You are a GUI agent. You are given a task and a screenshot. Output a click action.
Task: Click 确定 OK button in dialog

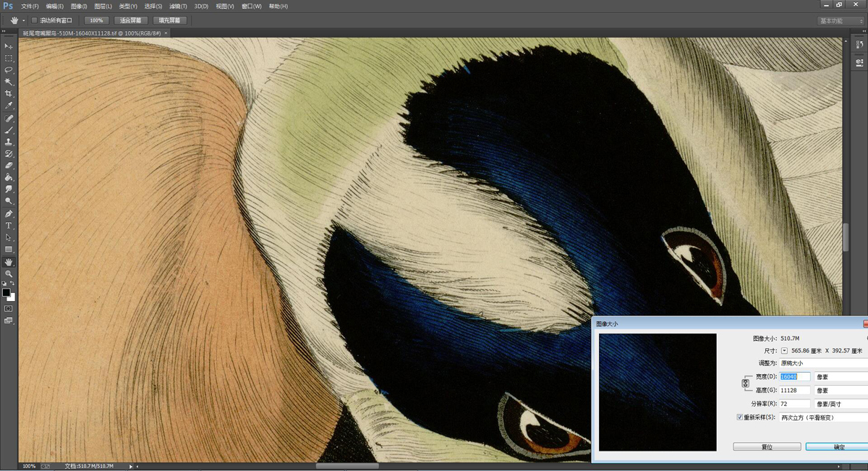(838, 447)
